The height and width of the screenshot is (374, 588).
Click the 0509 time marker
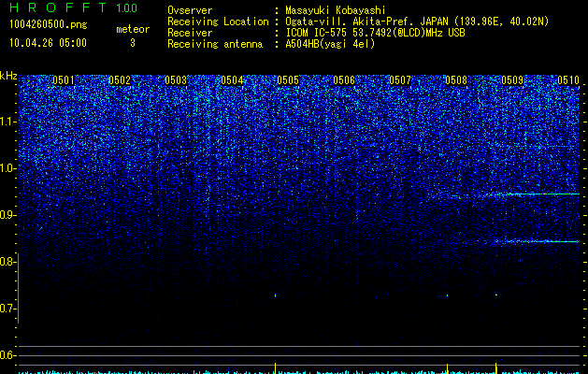point(512,80)
